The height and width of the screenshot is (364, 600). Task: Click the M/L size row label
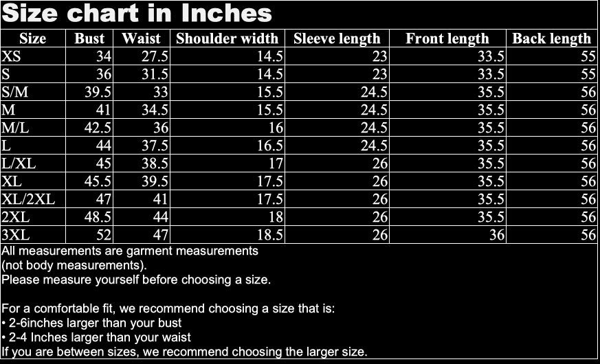pos(15,128)
